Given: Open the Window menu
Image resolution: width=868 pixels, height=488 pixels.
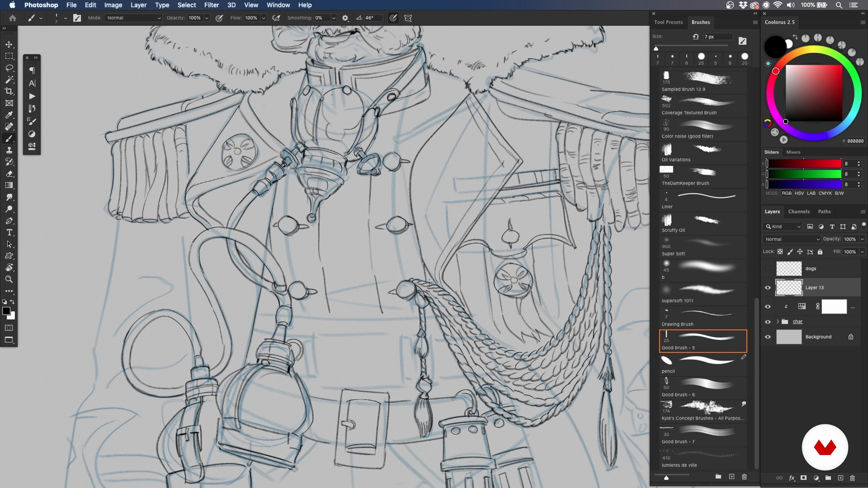Looking at the screenshot, I should [x=278, y=5].
